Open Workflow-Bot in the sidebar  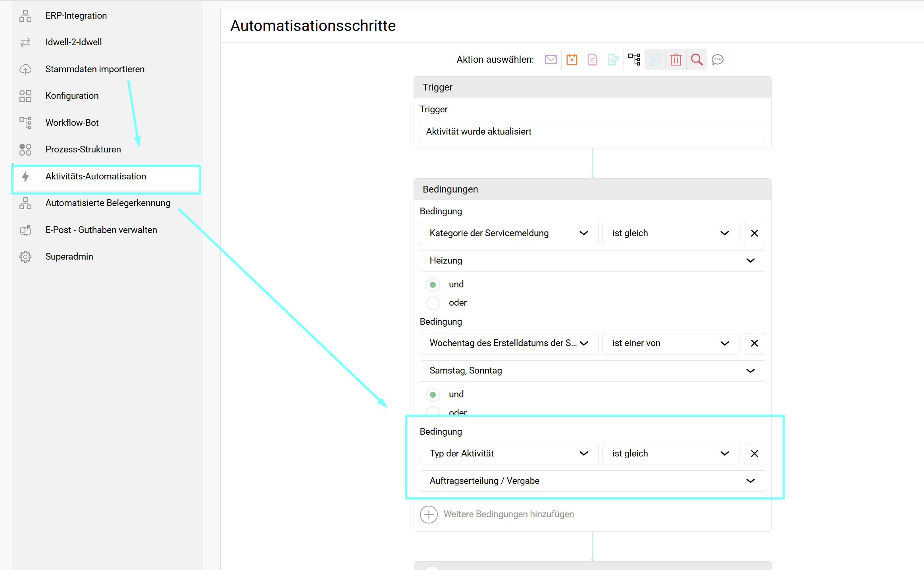[72, 123]
